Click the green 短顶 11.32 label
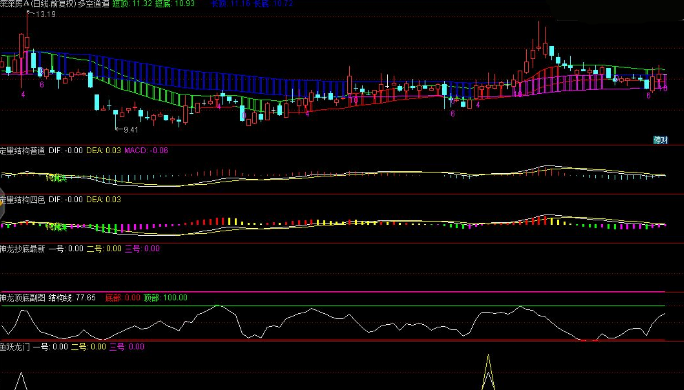The image size is (684, 390). click(133, 3)
